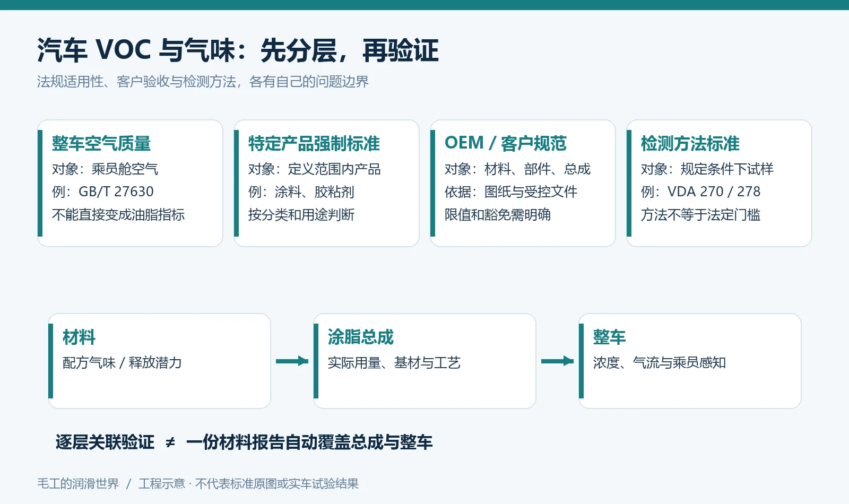Click the flow box heading "涂脂总成"
Screen dimensions: 849x504
coord(361,337)
